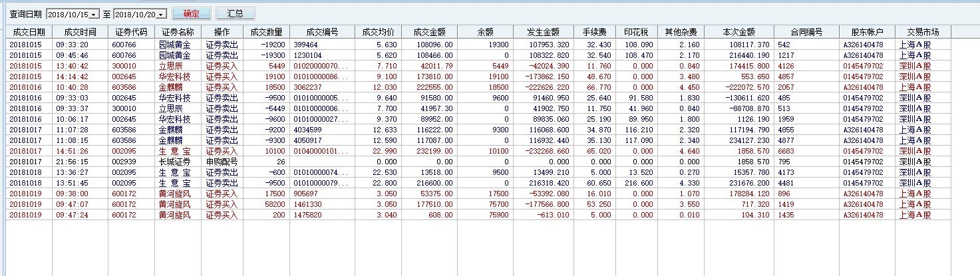980x276 pixels.
Task: Click the average price 3.040
Action: (x=388, y=215)
